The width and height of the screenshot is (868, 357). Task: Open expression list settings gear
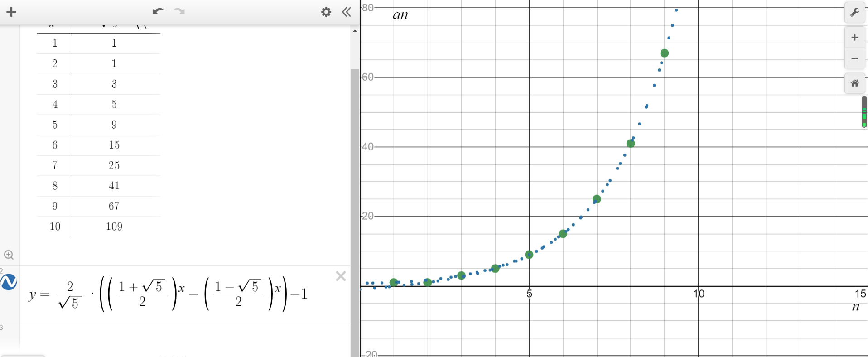pos(326,12)
